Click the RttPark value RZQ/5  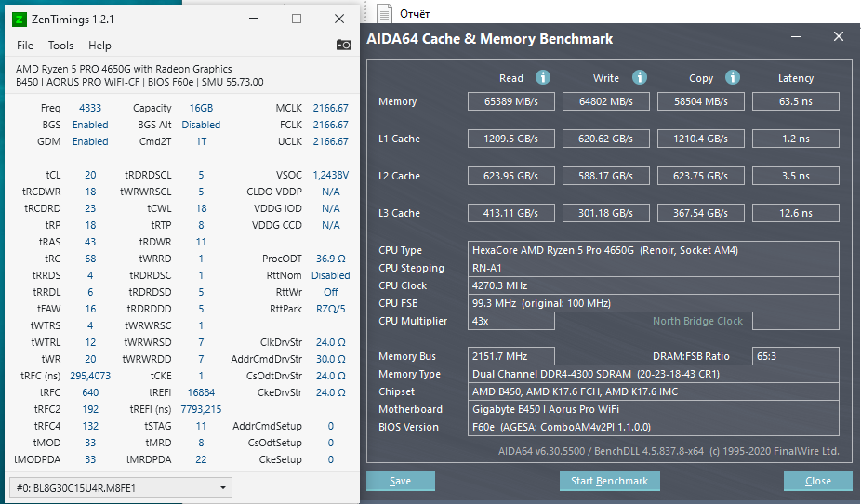331,309
